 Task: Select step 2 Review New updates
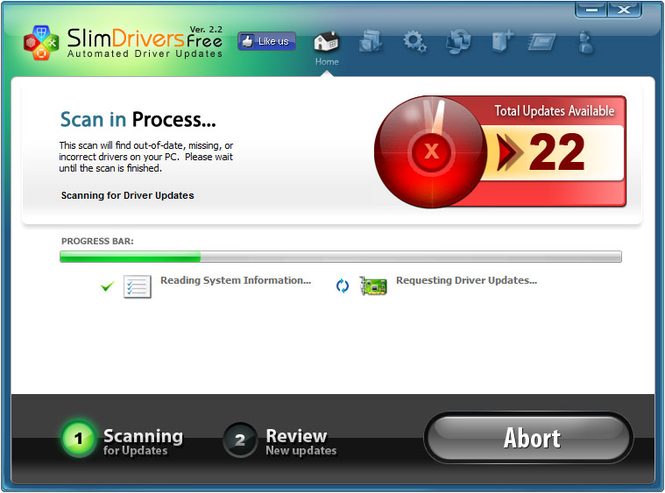tap(280, 440)
